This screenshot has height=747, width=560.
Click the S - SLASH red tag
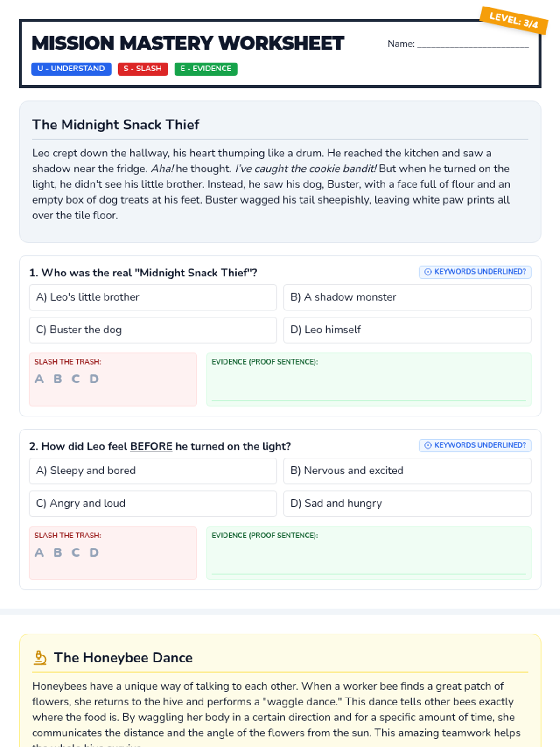coord(143,69)
